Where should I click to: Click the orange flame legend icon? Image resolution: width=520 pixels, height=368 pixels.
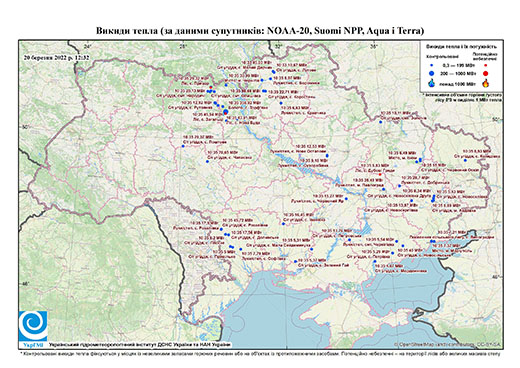click(x=486, y=83)
